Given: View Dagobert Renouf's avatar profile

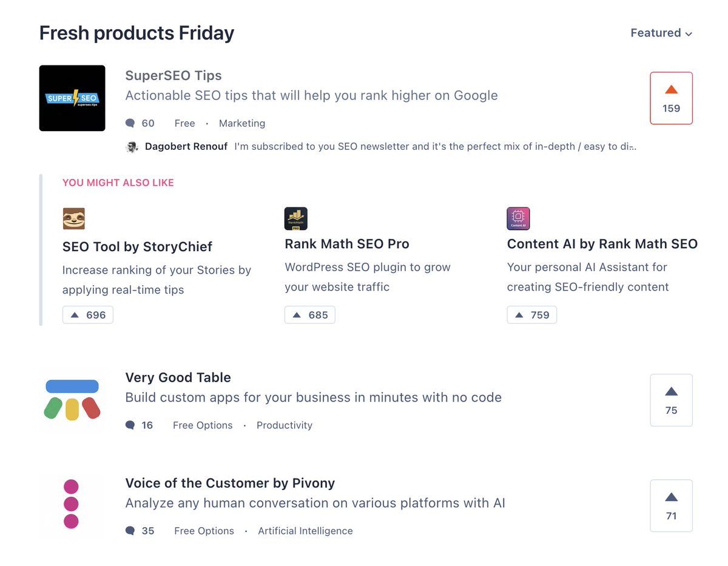Looking at the screenshot, I should [132, 147].
